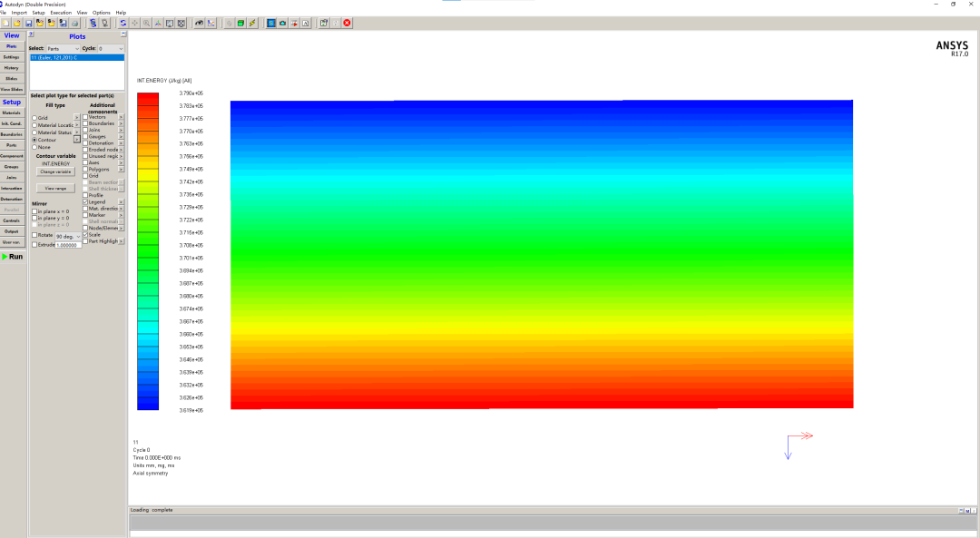Open the View menu

82,13
